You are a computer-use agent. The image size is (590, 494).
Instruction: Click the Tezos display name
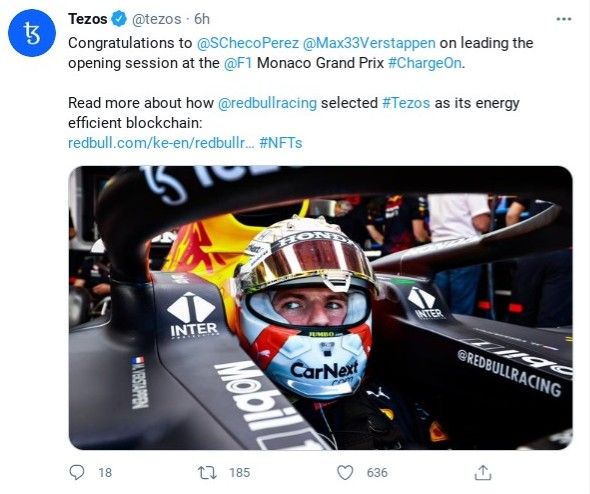[88, 19]
